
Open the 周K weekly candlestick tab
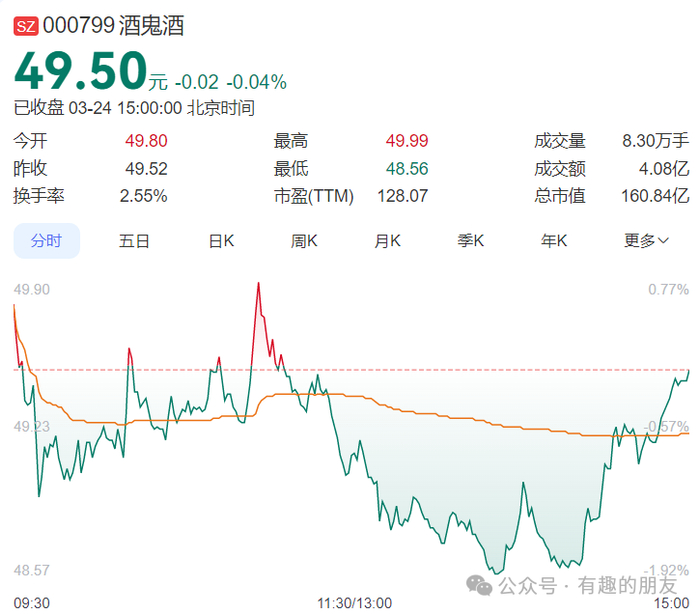coord(304,241)
